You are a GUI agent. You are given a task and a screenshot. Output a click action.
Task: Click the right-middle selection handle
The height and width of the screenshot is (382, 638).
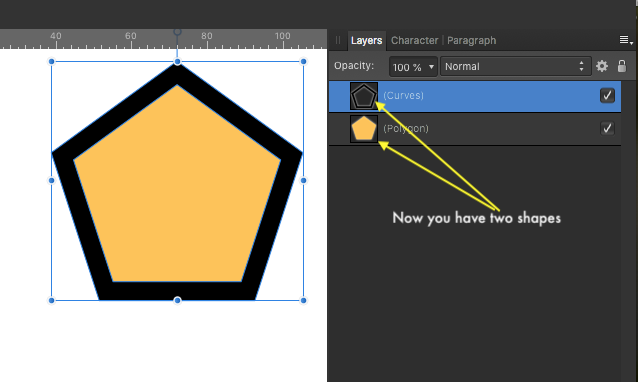[x=304, y=180]
